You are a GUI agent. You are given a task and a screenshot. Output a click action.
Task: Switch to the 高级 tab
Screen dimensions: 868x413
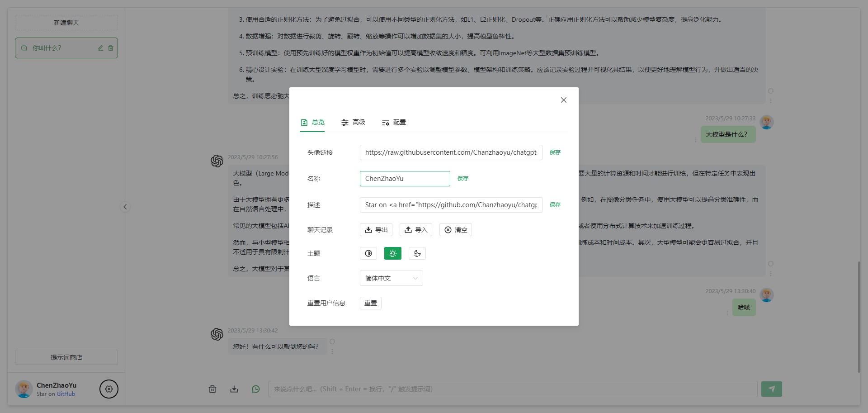pos(353,122)
